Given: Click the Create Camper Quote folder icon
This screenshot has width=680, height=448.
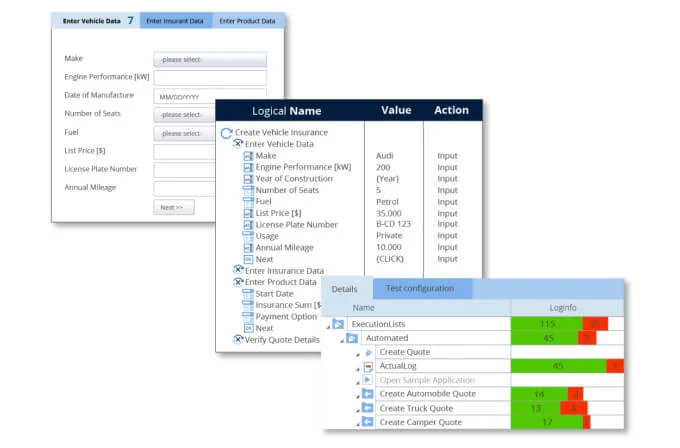Looking at the screenshot, I should [368, 422].
